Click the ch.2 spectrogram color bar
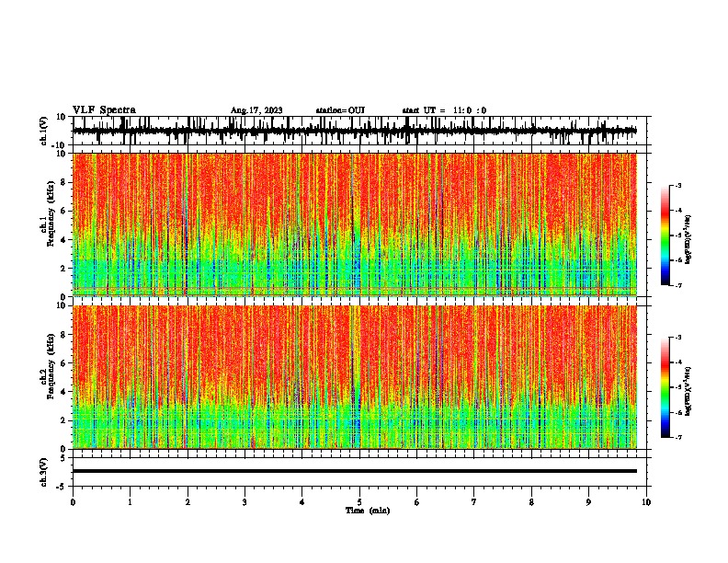The image size is (728, 563). 665,387
